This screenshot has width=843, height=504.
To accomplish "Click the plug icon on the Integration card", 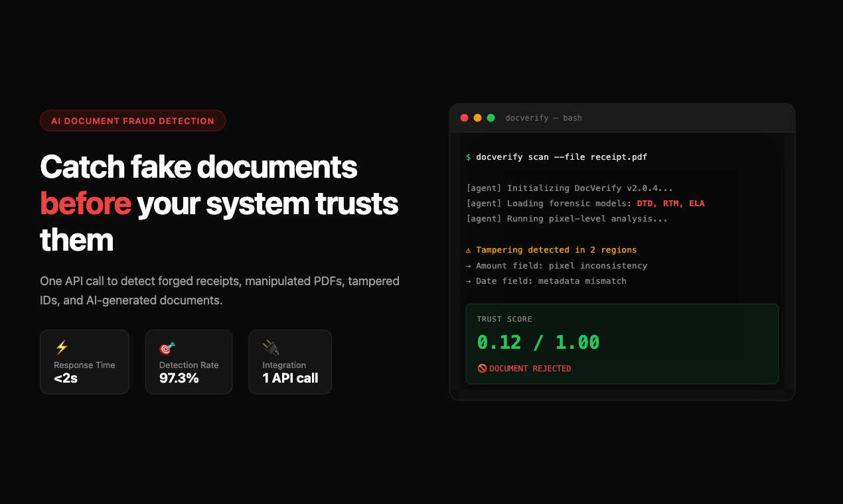I will [x=269, y=347].
